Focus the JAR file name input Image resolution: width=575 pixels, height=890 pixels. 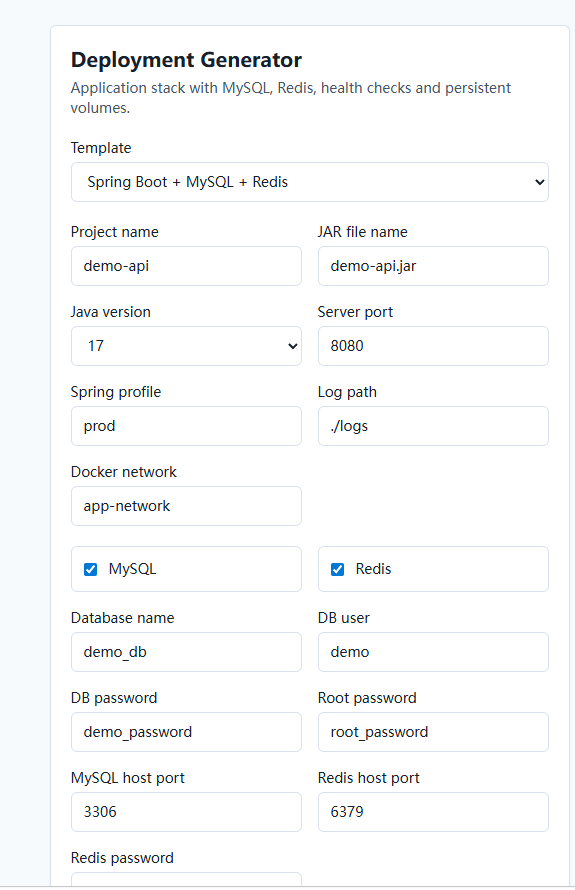point(433,266)
